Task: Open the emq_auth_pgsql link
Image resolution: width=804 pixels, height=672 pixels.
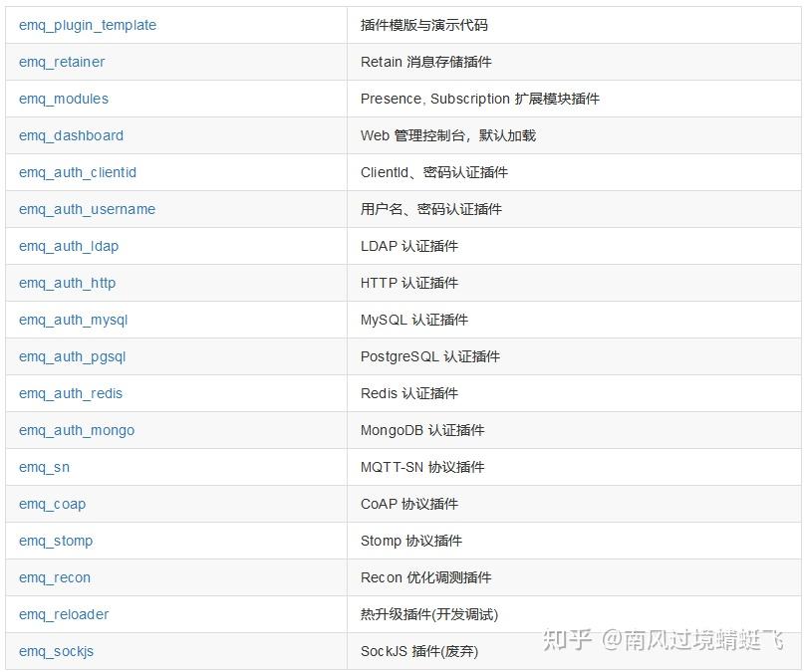Action: coord(73,357)
